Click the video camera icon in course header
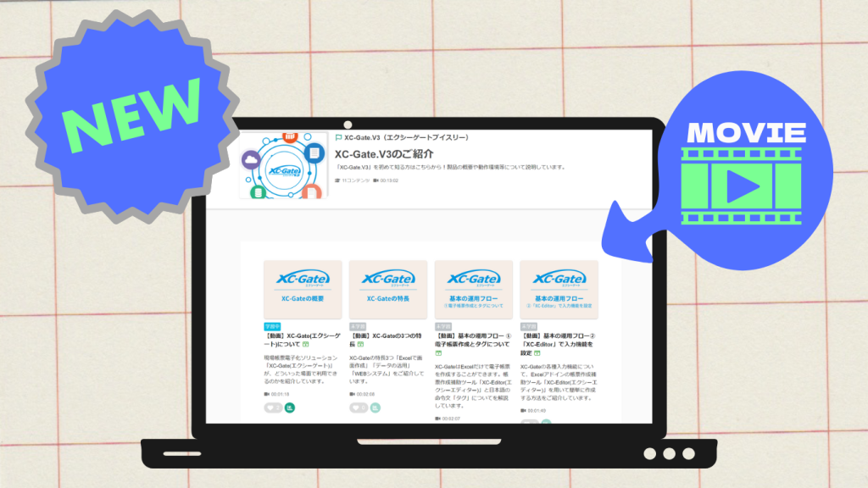This screenshot has height=488, width=868. point(376,180)
